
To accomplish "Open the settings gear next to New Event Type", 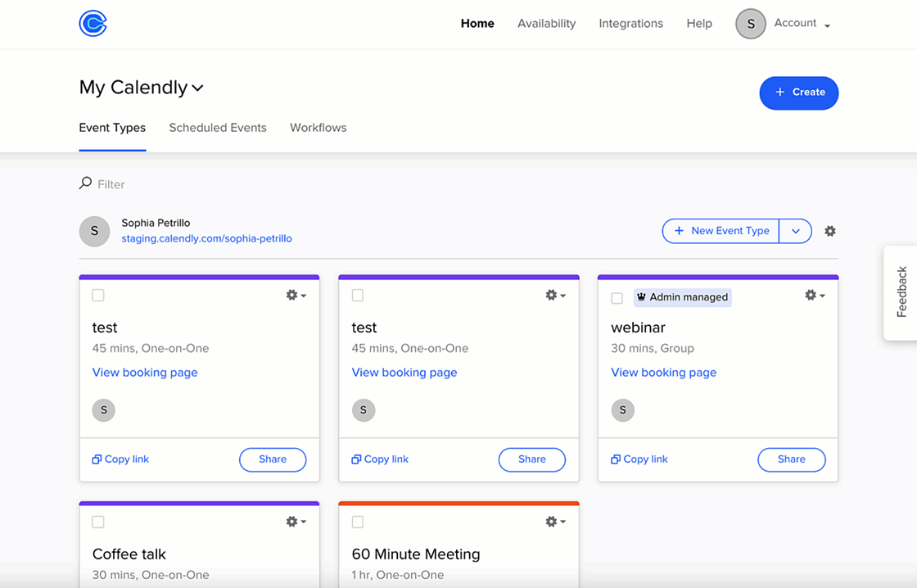I will point(830,231).
